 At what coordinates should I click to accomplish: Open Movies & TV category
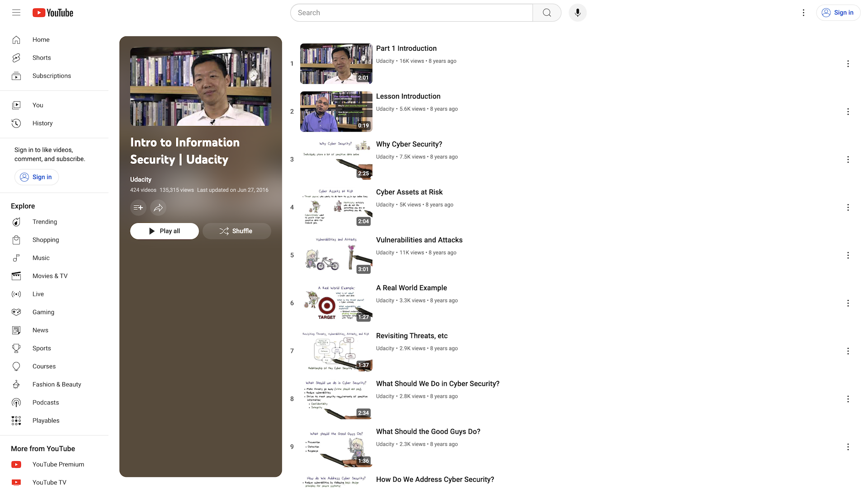(x=54, y=276)
